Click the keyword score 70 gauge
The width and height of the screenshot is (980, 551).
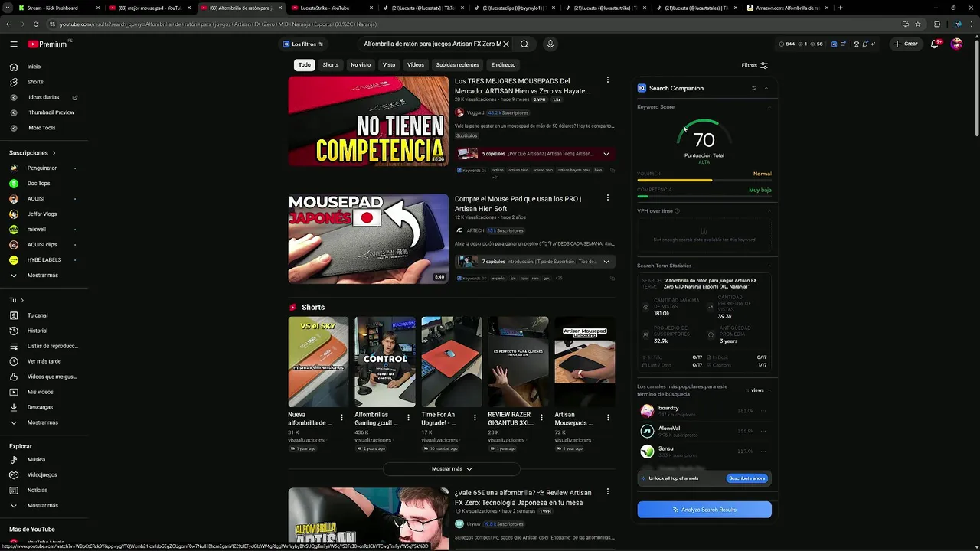coord(704,139)
